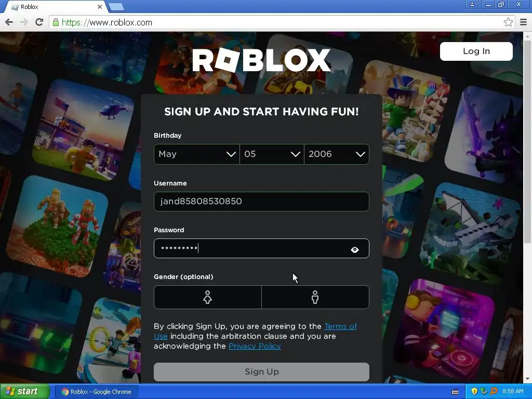The width and height of the screenshot is (532, 399).
Task: Click the 8:58 AM clock
Action: [x=513, y=392]
